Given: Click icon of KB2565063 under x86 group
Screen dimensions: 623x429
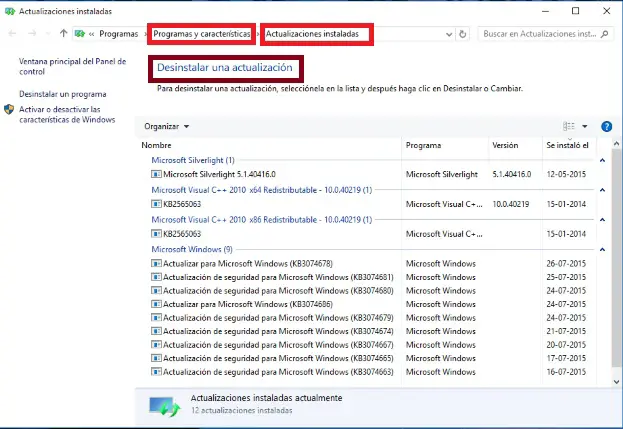Looking at the screenshot, I should pyautogui.click(x=156, y=234).
